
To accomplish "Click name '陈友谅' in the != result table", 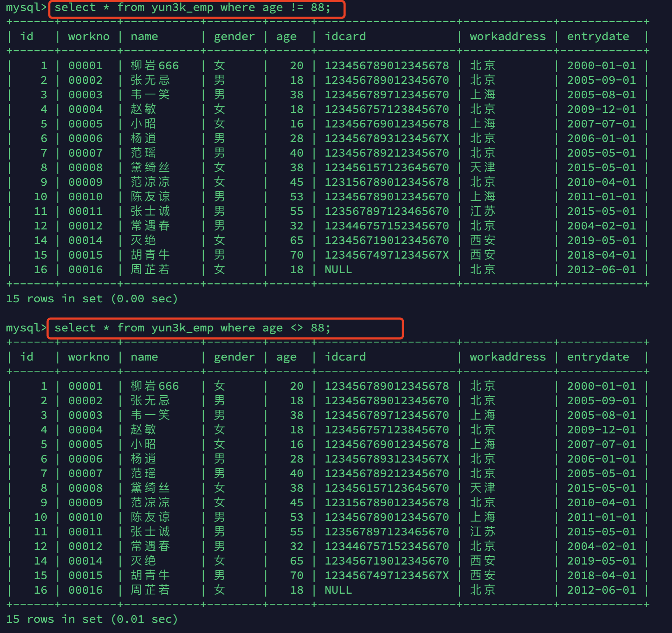I will [x=150, y=197].
